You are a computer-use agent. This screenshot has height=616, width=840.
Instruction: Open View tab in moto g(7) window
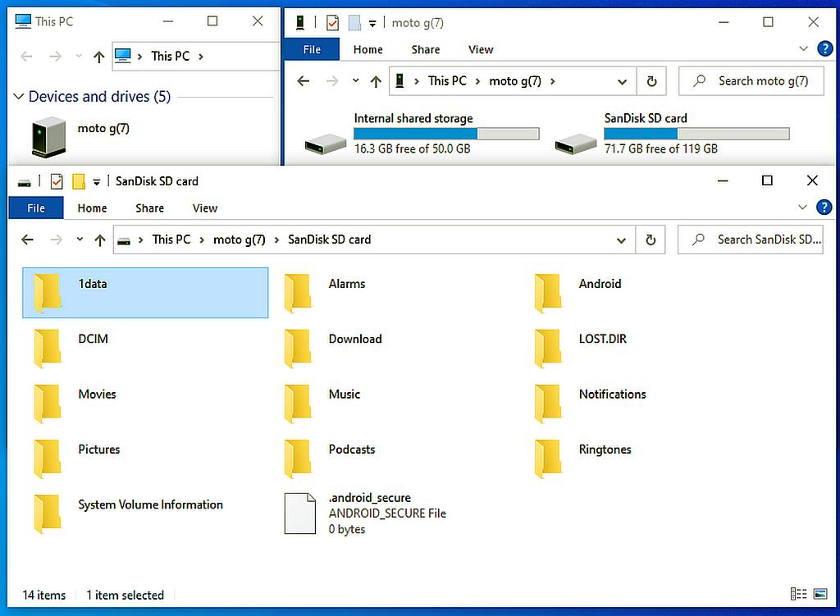tap(481, 49)
